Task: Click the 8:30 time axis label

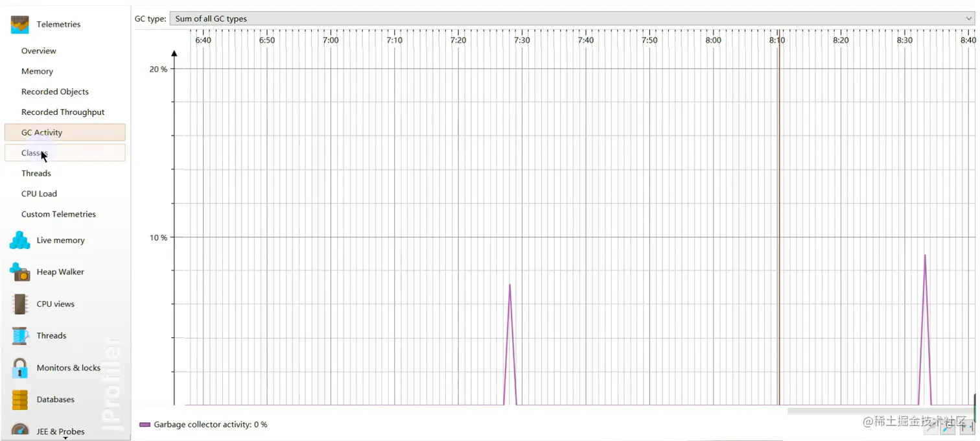Action: tap(905, 40)
